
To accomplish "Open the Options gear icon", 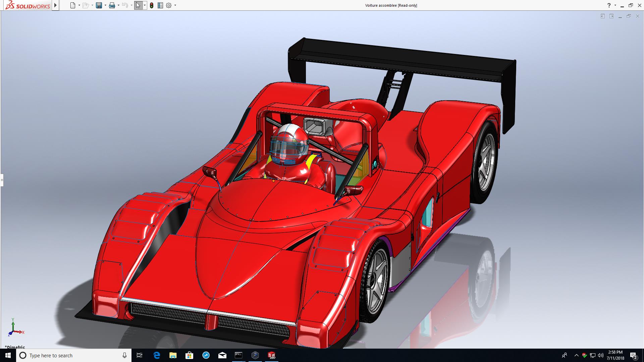I will [x=169, y=5].
